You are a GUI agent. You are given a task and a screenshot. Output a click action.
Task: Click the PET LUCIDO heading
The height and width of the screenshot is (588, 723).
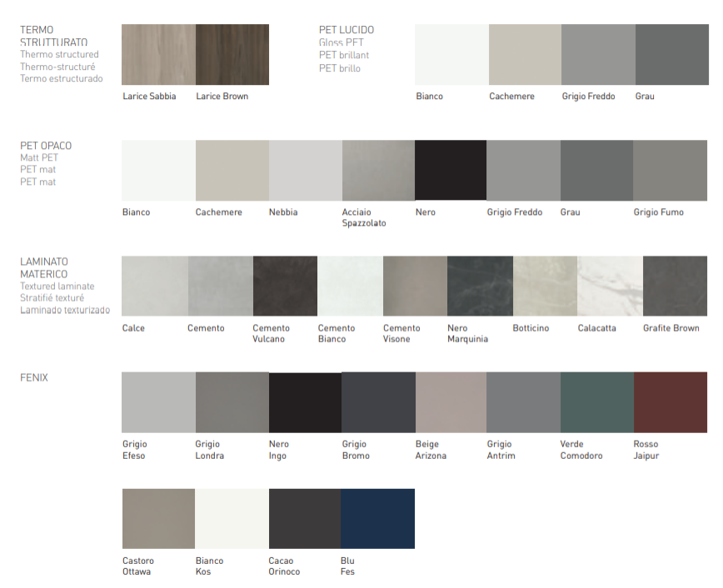click(347, 30)
